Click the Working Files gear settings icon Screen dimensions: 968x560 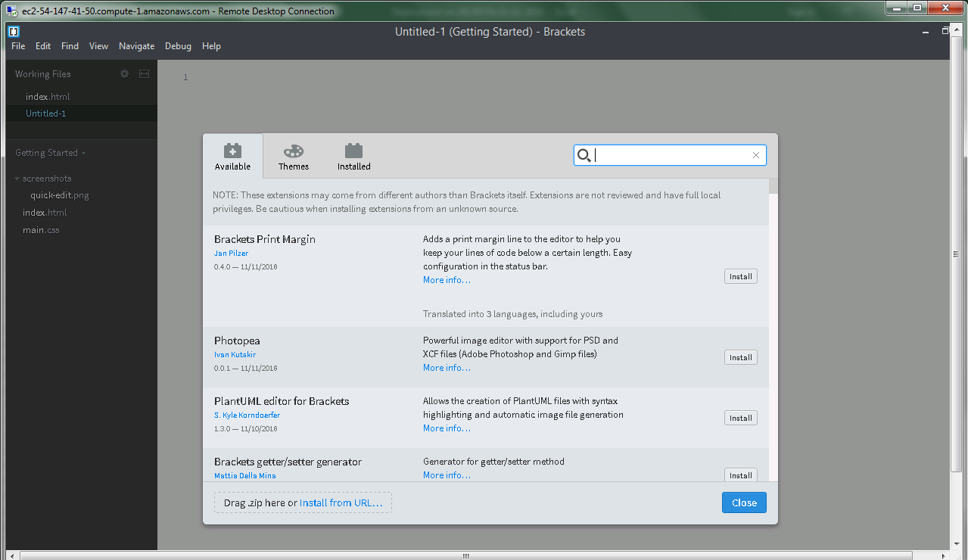coord(125,74)
